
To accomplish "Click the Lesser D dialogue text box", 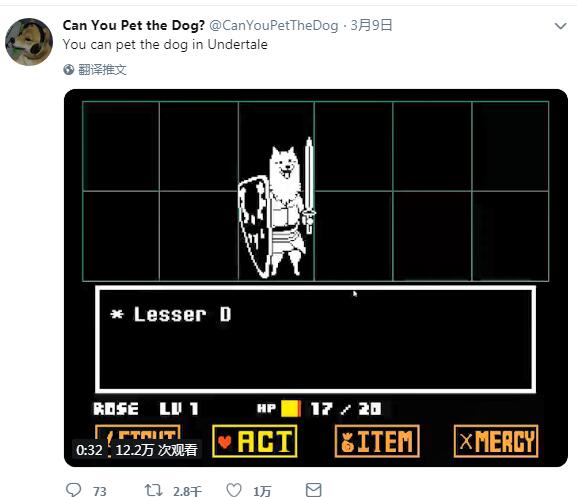I will click(315, 339).
